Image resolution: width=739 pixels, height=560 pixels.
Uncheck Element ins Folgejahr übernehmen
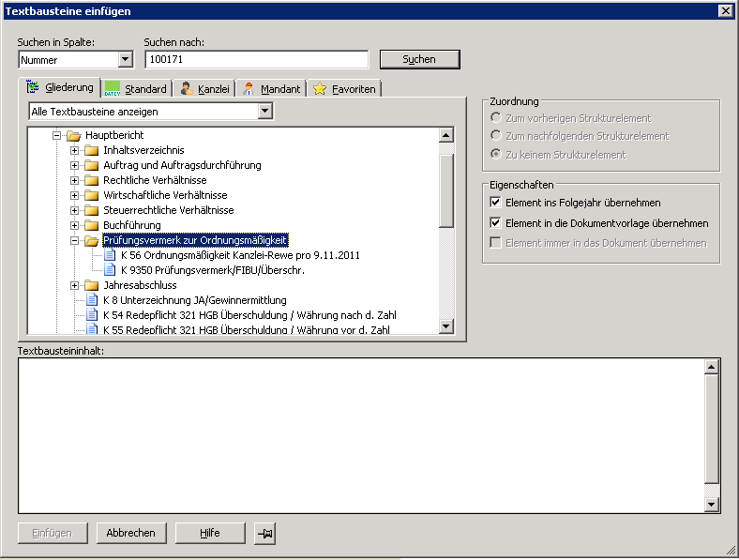[x=495, y=203]
